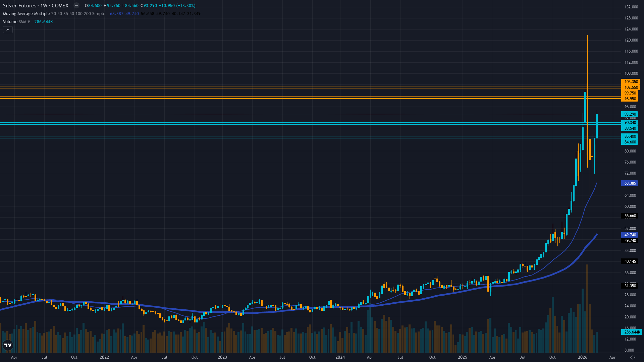Click the pill icon beside COMEX title

(76, 5)
